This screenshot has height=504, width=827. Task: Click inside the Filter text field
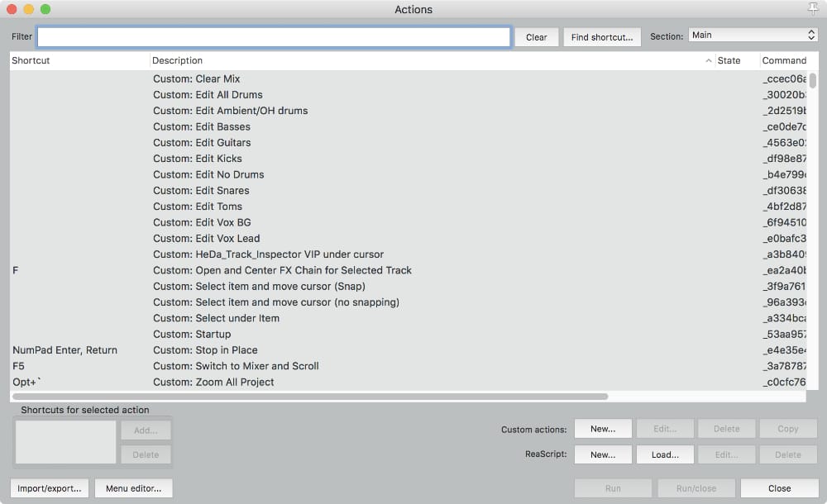click(273, 36)
